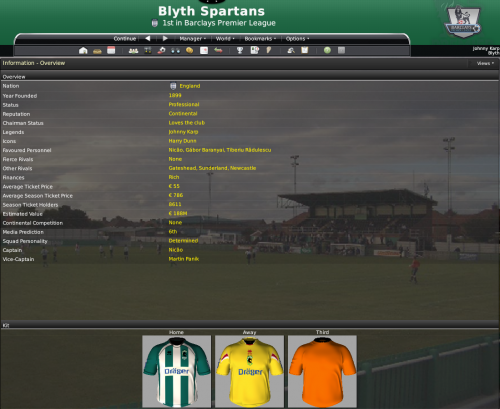This screenshot has height=409, width=500.
Task: Select the yellow Away kit thumbnail
Action: click(249, 371)
